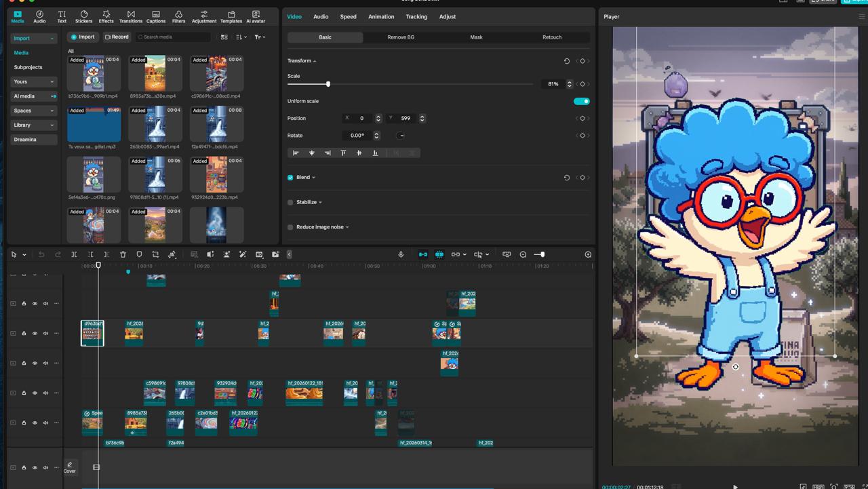Click the shield-shaped marker icon in timeline toolbar
The image size is (868, 489).
(x=139, y=254)
